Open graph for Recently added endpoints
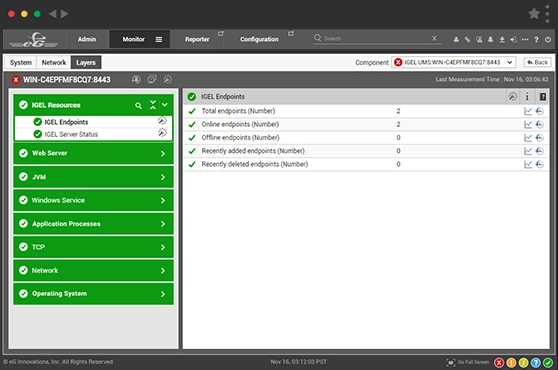The height and width of the screenshot is (370, 558). tap(528, 151)
